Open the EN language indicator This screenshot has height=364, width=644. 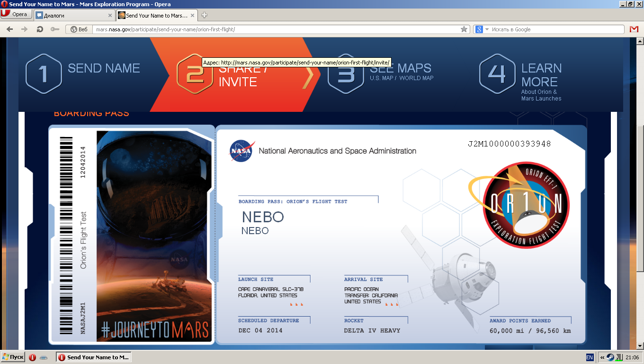(x=590, y=357)
